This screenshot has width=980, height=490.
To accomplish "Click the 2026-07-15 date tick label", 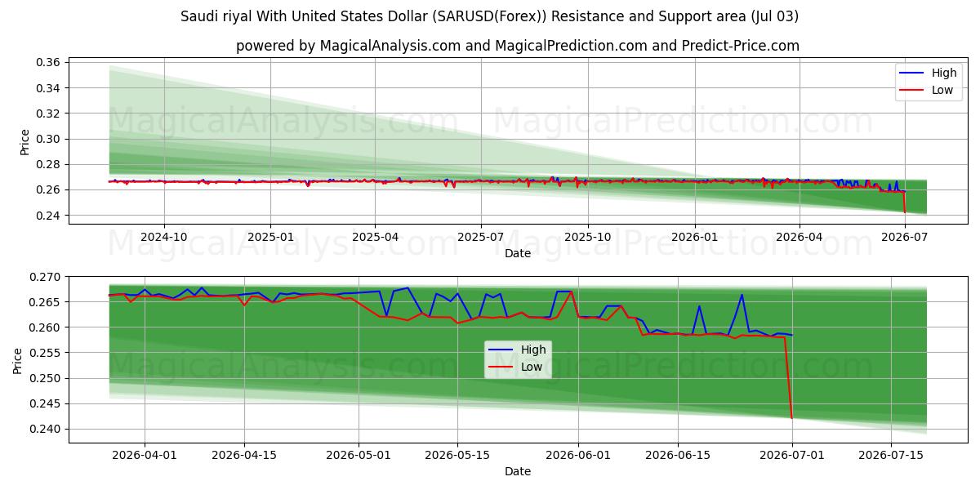I will click(x=891, y=456).
